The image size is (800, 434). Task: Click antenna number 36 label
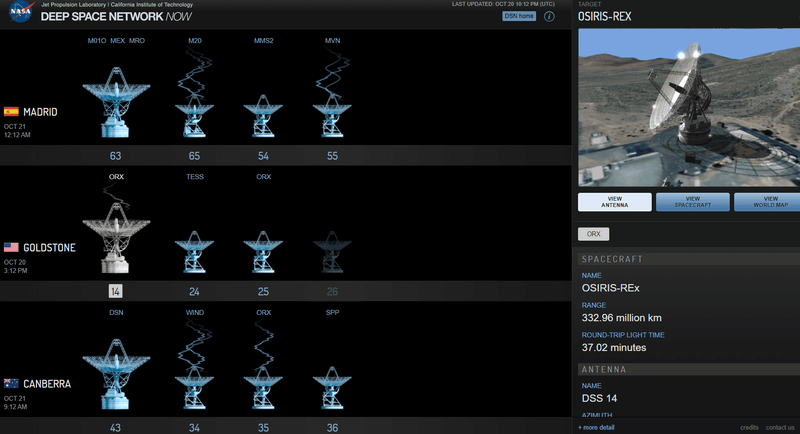coord(332,427)
